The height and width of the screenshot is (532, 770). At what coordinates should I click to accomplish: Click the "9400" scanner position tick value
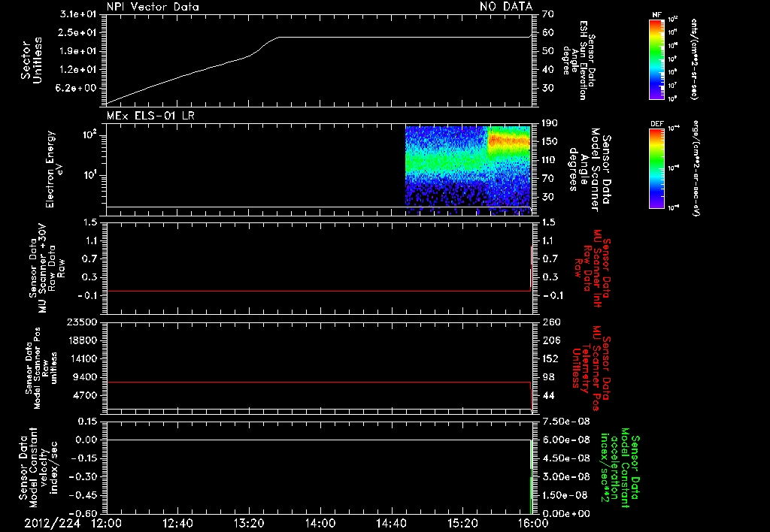click(x=84, y=377)
